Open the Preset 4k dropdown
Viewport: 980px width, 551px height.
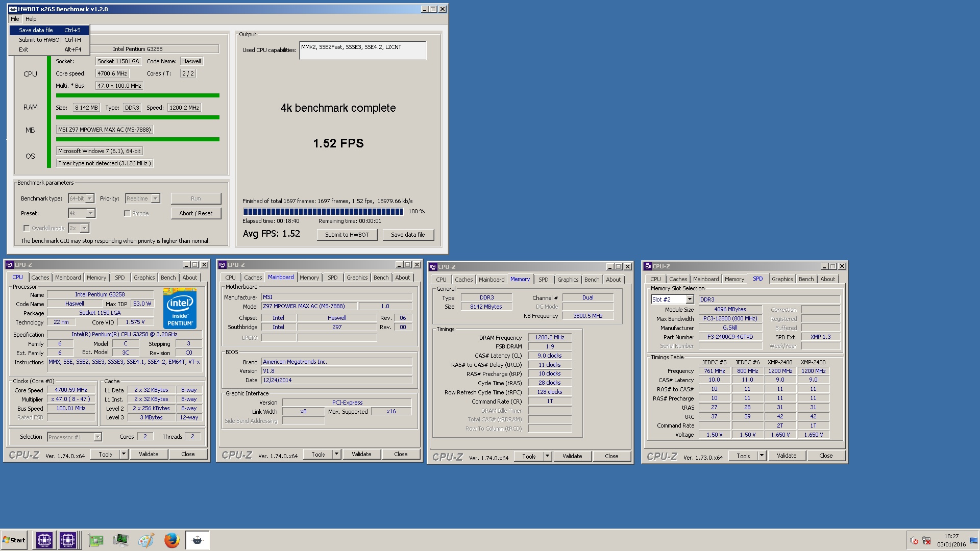90,213
